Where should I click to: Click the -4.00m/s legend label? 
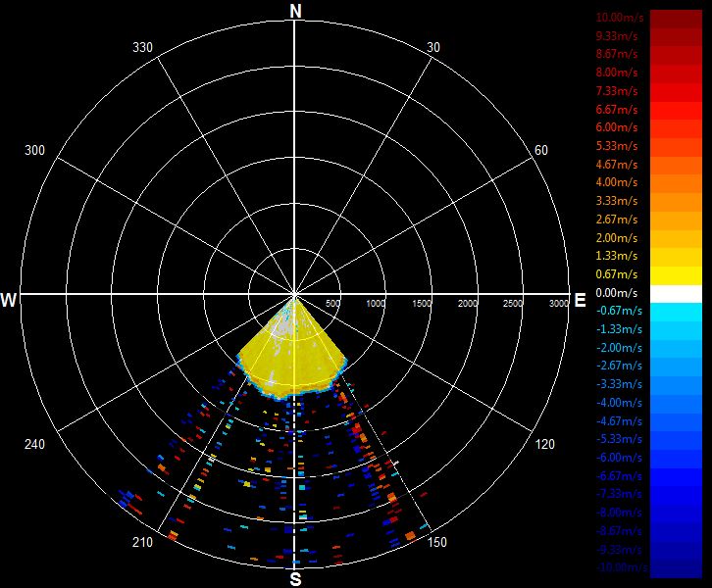(x=619, y=403)
